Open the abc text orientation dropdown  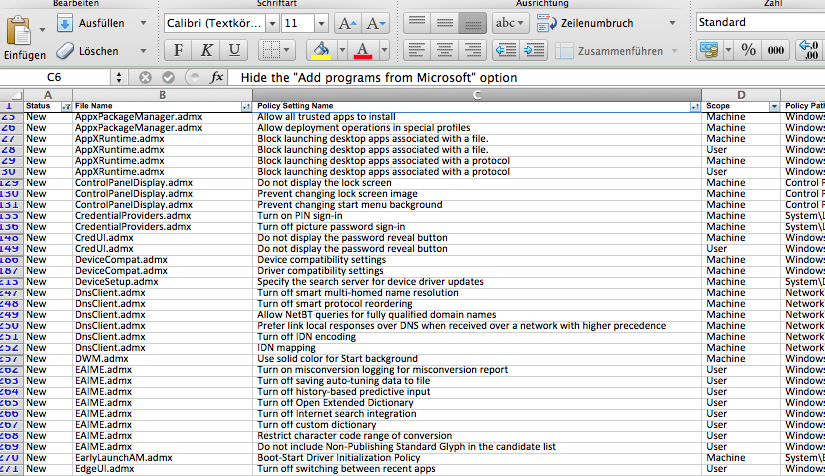coord(510,23)
